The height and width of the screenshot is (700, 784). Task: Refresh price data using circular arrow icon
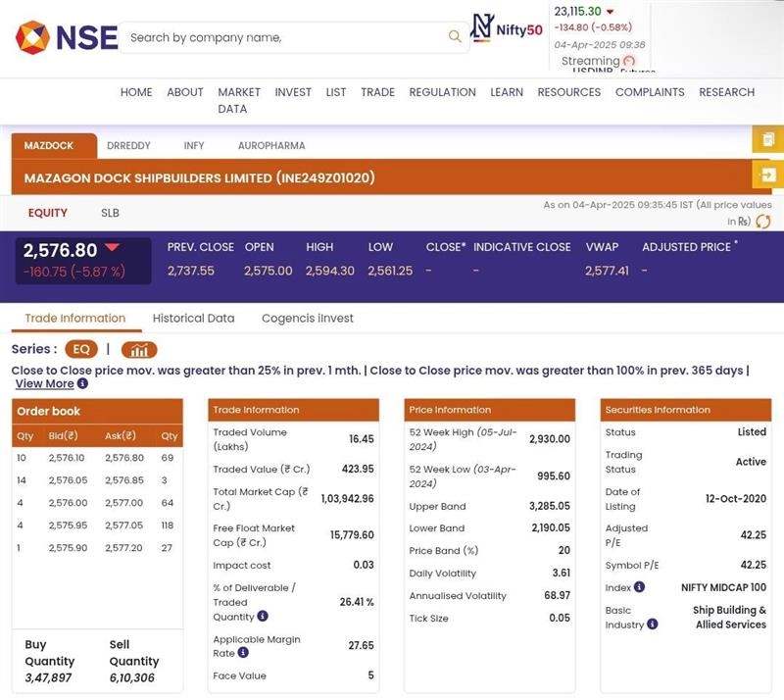point(762,222)
